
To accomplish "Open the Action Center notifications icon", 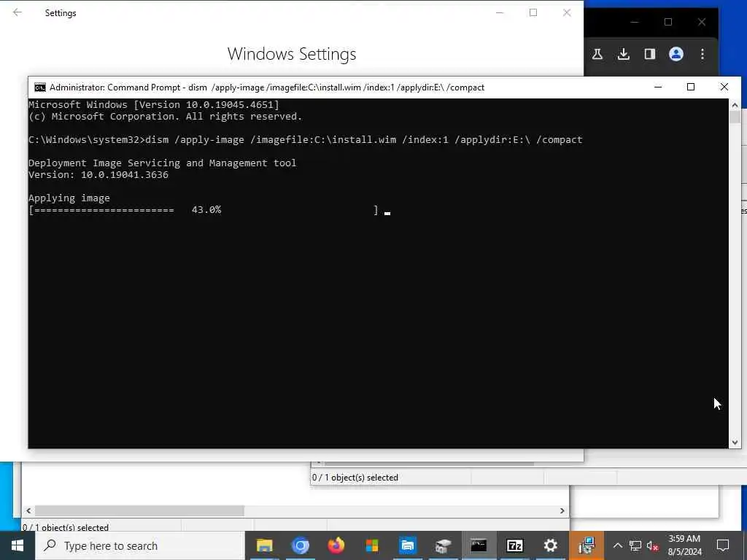I will coord(723,545).
